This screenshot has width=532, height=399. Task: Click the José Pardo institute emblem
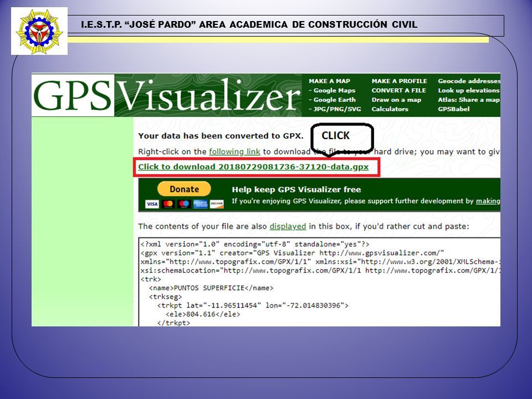tap(39, 31)
